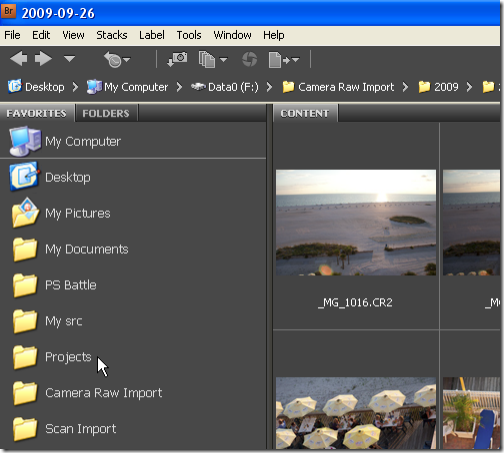Screen dimensions: 504x453
Task: Expand the chevron after Data0 (F:) in path bar
Action: coord(269,87)
